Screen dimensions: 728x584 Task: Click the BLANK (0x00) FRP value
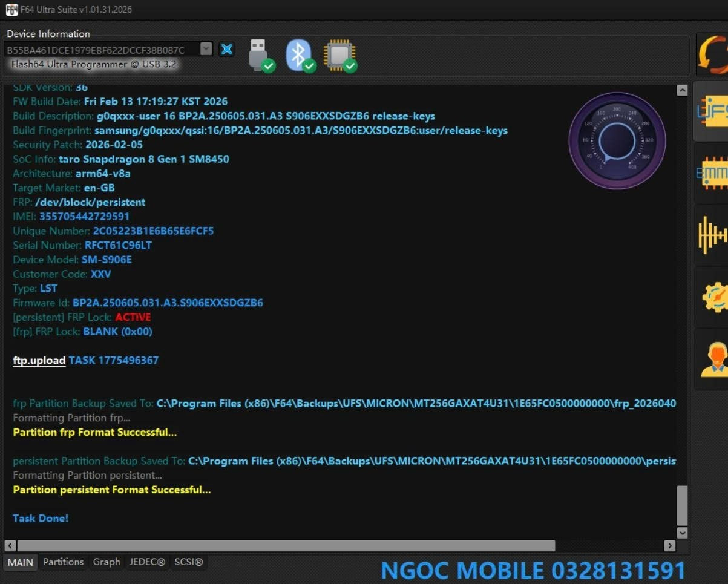coord(117,332)
